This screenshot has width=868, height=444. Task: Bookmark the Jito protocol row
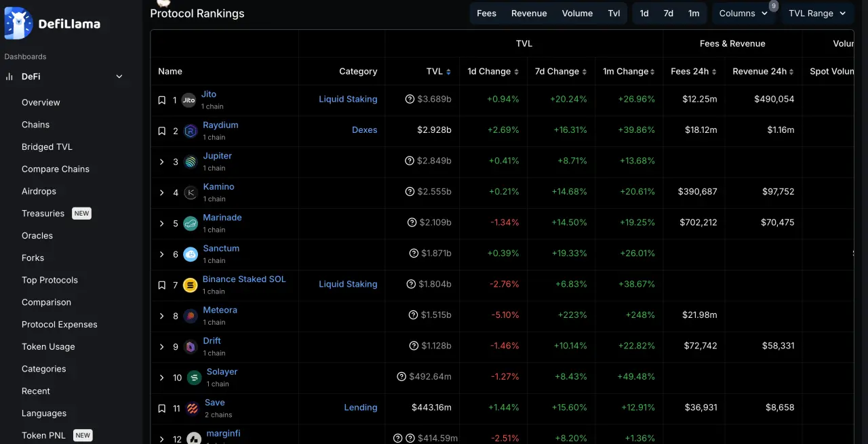pos(162,100)
